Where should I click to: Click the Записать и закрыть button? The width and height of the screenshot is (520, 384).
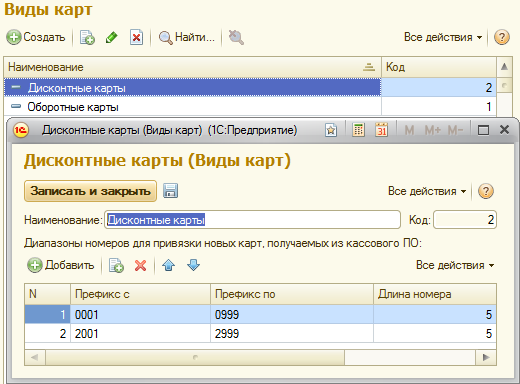[x=90, y=191]
